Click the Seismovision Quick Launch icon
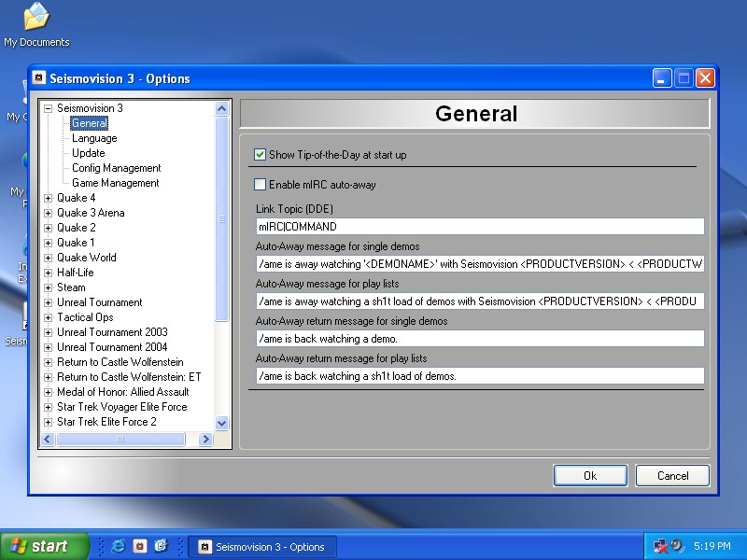 pyautogui.click(x=139, y=546)
